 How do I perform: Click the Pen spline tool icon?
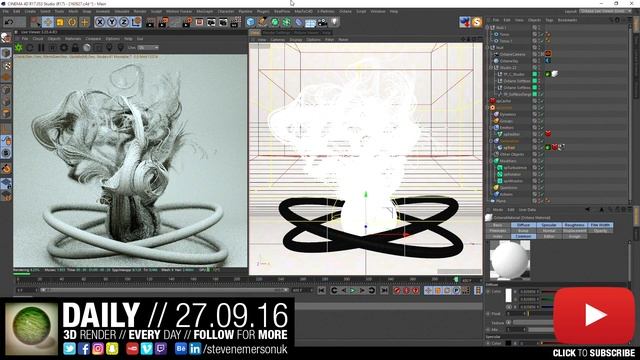(x=263, y=22)
